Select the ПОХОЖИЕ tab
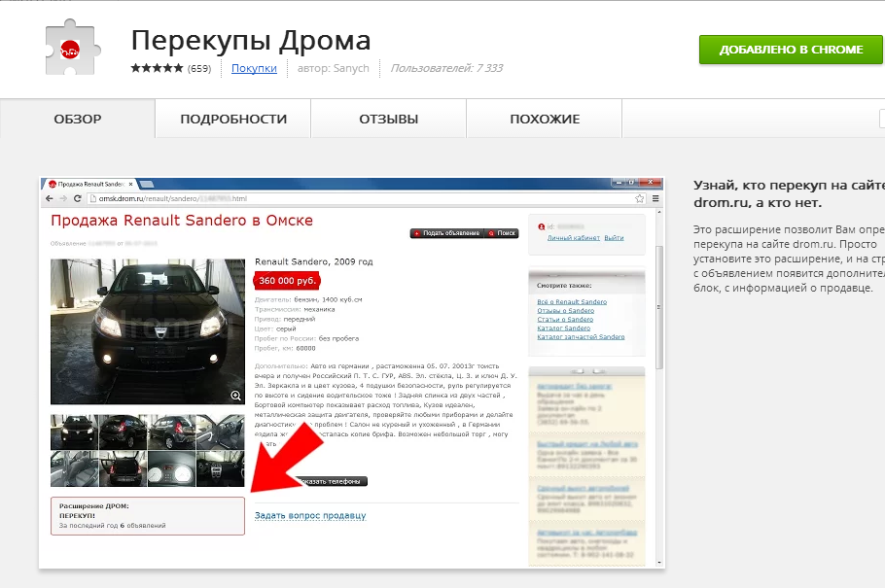 tap(545, 120)
